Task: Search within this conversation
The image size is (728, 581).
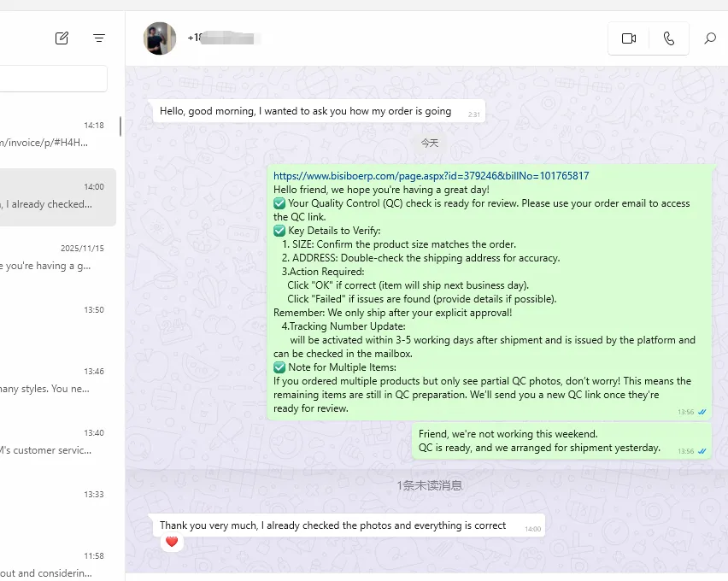Action: point(709,38)
